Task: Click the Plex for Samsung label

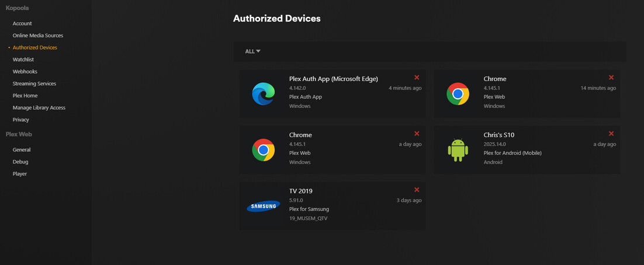Action: [309, 209]
